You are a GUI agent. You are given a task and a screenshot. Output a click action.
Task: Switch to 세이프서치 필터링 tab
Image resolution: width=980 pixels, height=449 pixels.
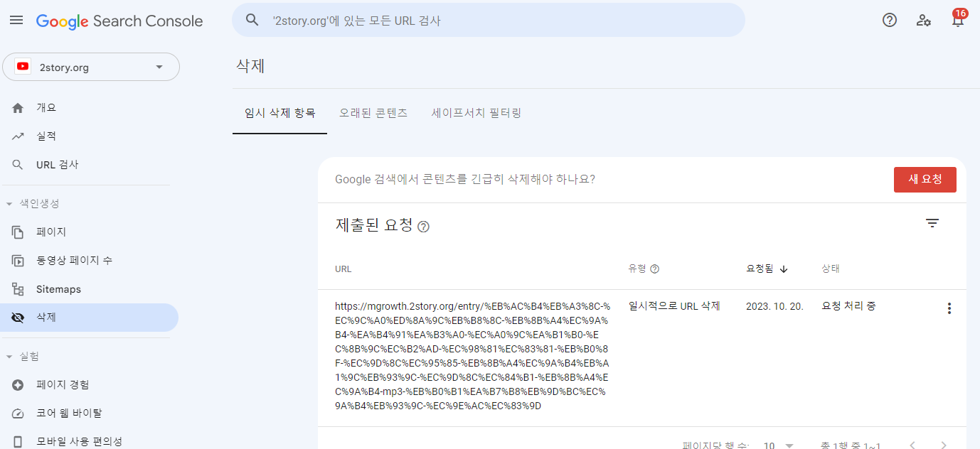[476, 113]
